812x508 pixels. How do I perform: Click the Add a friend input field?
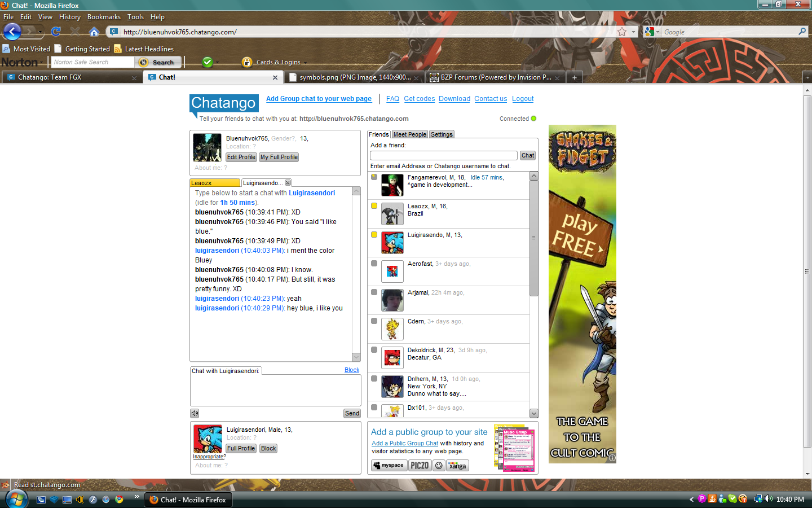tap(444, 155)
